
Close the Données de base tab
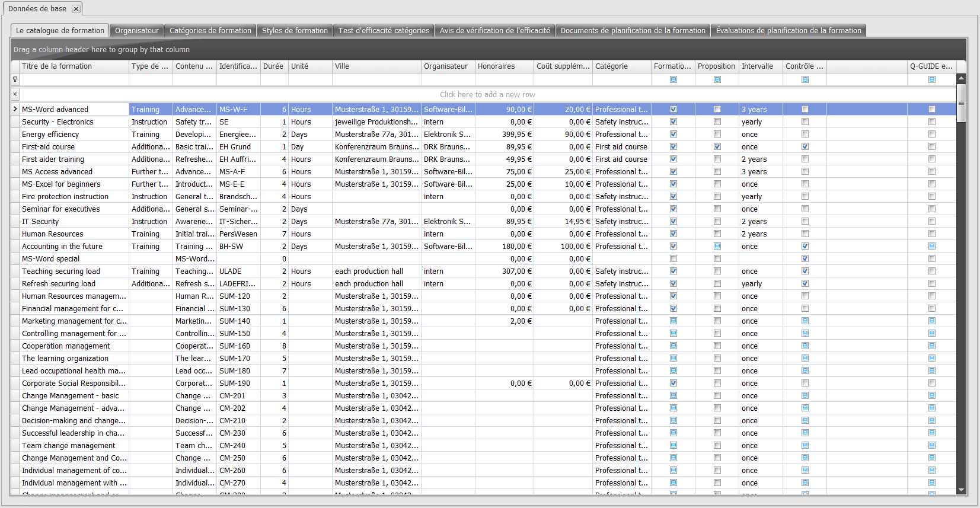tap(76, 9)
